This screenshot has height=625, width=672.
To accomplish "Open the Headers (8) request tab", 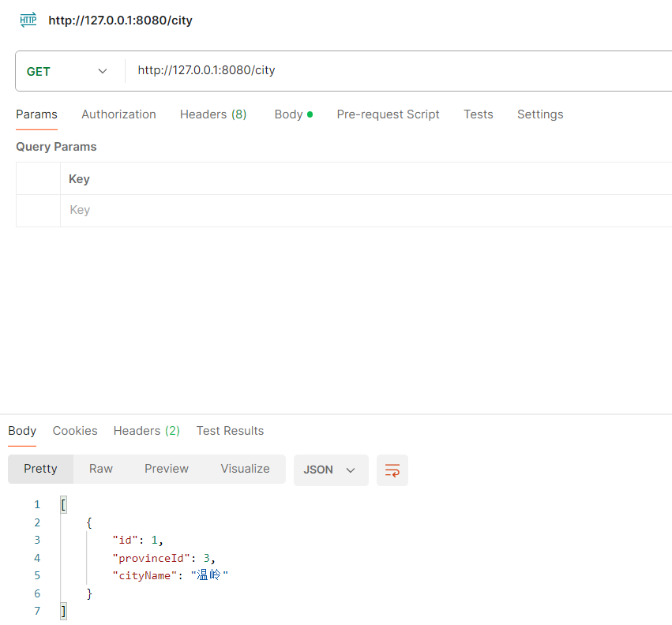I will (x=213, y=114).
